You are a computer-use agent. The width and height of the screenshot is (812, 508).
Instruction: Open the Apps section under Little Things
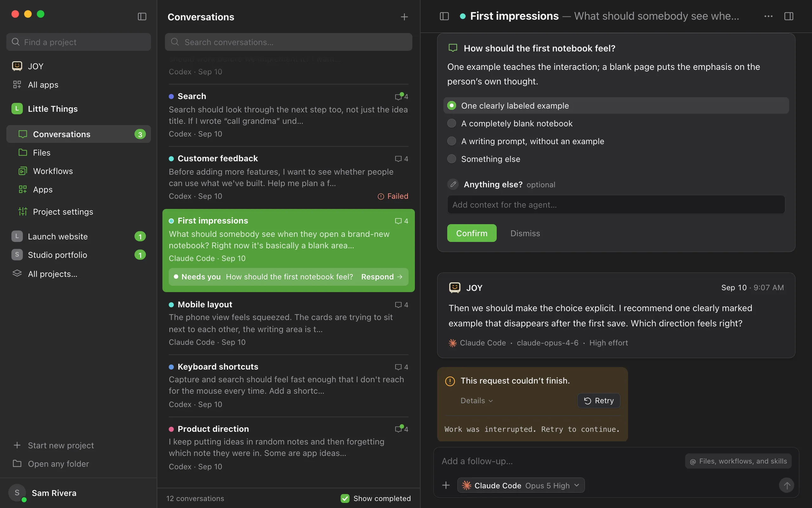(x=79, y=190)
